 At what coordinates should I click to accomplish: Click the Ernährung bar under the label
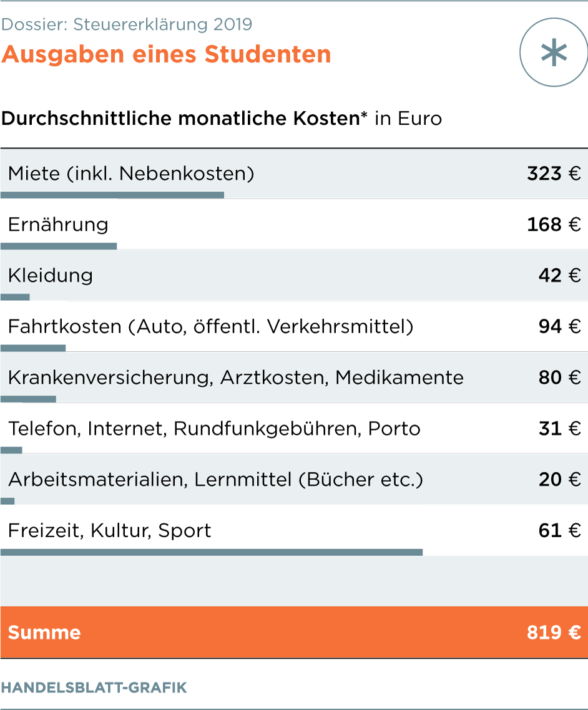[59, 246]
